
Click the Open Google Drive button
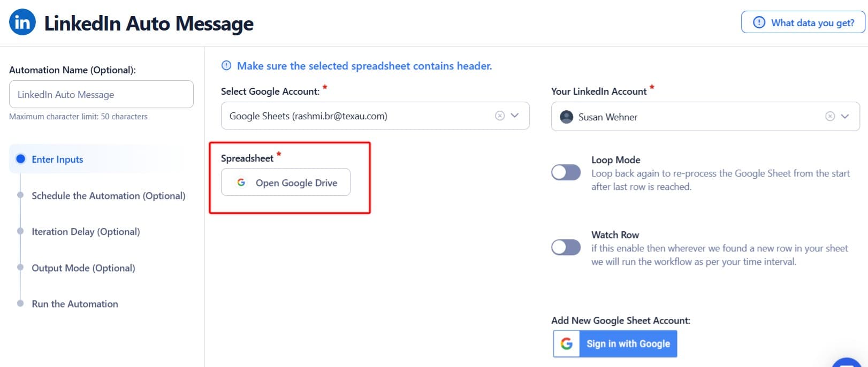286,182
